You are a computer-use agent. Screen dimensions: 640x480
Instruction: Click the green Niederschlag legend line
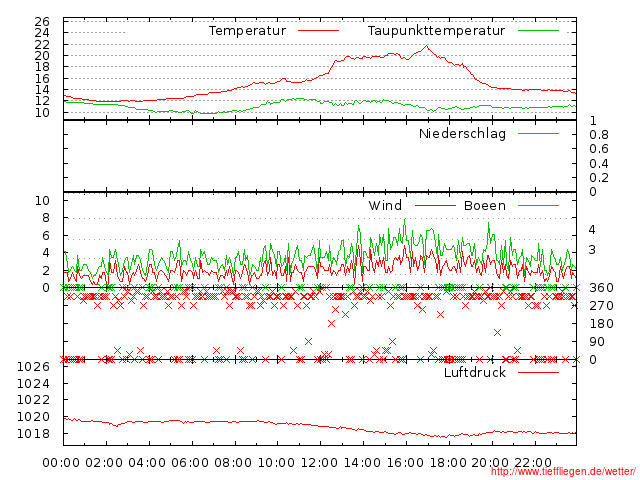tap(538, 133)
